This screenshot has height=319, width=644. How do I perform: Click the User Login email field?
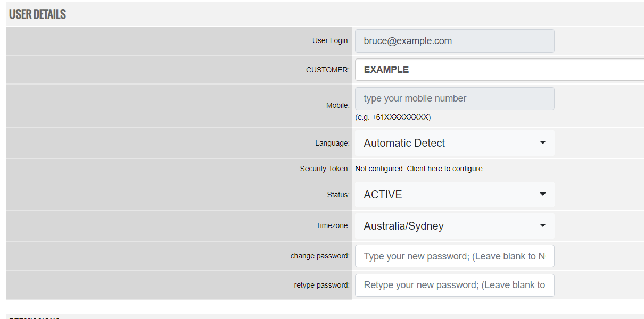coord(455,41)
